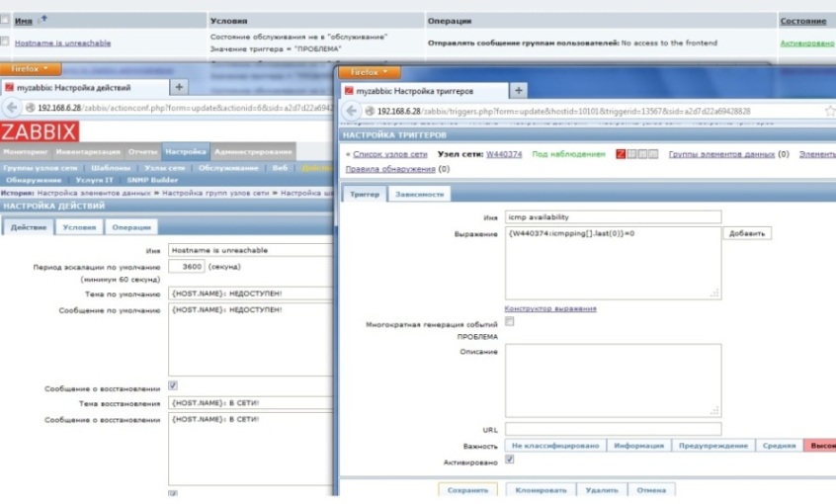Image resolution: width=836 pixels, height=504 pixels.
Task: Switch to the Зависимости tab
Action: pos(420,194)
